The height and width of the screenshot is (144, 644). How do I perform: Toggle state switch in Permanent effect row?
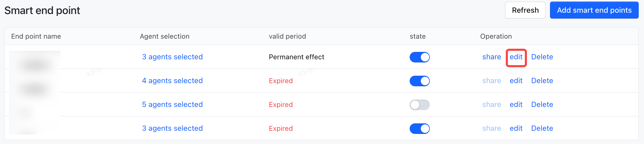click(419, 57)
